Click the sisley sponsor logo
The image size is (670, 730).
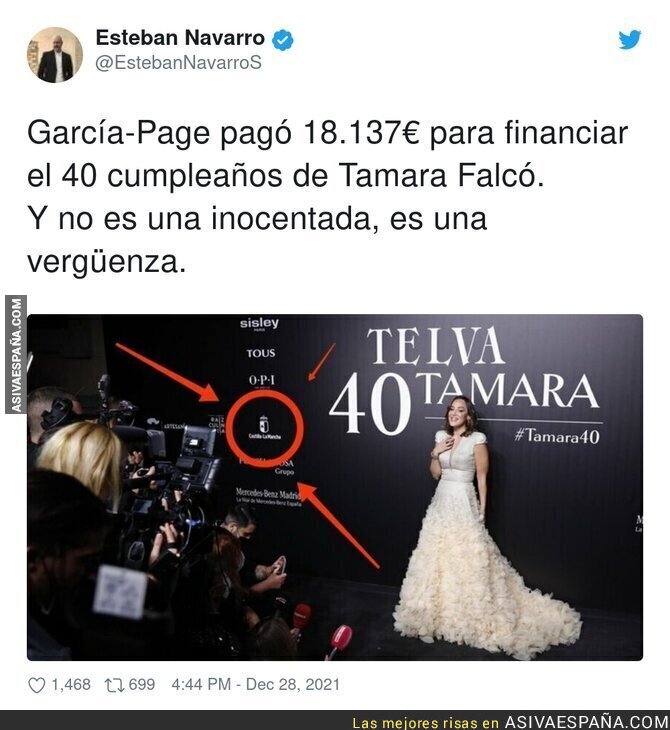tap(259, 323)
